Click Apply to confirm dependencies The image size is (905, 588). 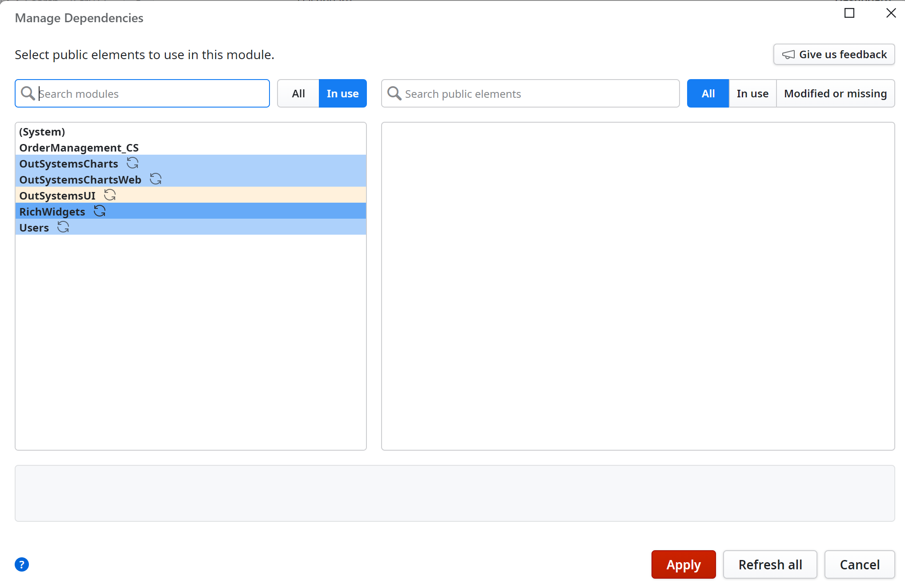[684, 564]
